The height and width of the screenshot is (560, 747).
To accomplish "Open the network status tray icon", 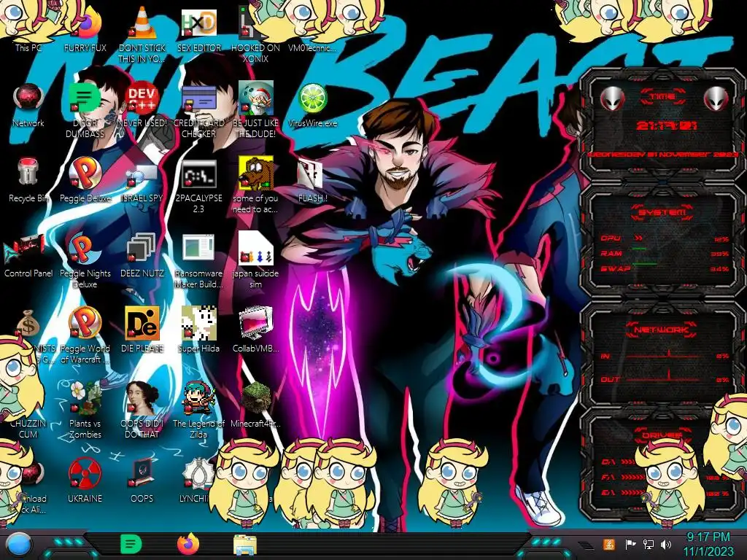I will pos(648,544).
